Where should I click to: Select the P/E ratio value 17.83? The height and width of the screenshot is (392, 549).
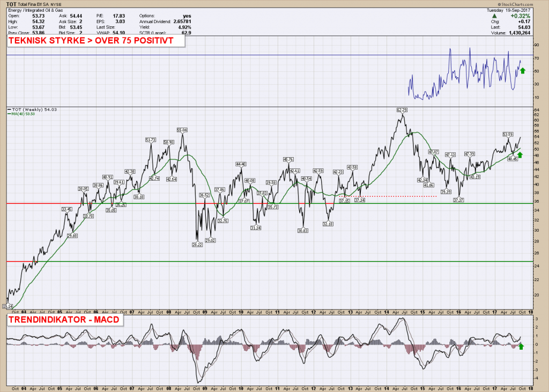(x=118, y=16)
